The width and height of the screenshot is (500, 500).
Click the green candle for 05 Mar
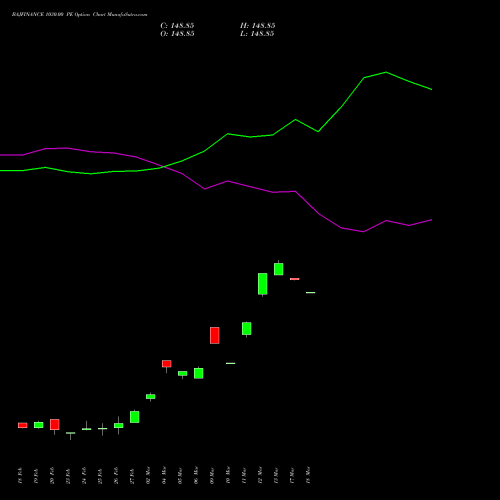183,373
